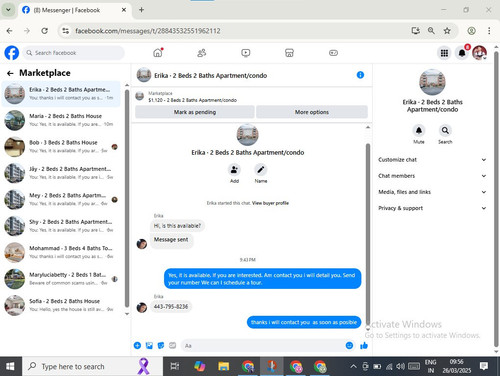Open Chrome profile icon

471,31
